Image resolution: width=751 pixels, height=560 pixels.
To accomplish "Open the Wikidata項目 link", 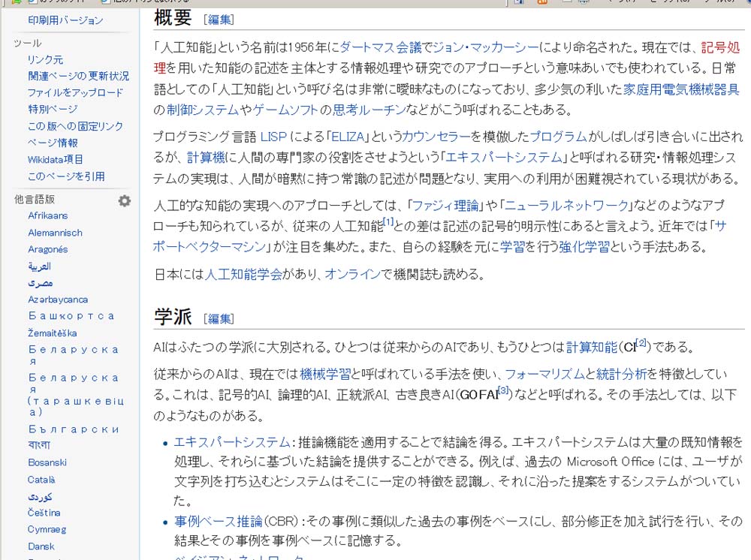I will click(55, 159).
